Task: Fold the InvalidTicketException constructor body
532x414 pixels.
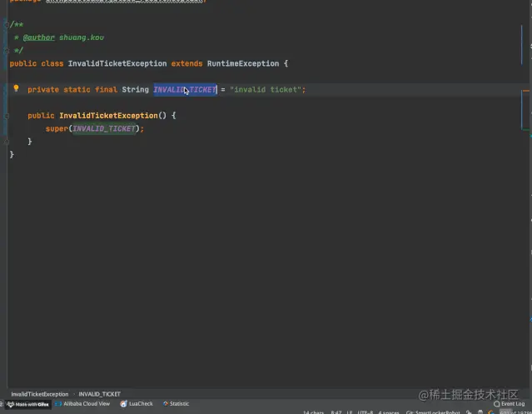Action: tap(6, 116)
